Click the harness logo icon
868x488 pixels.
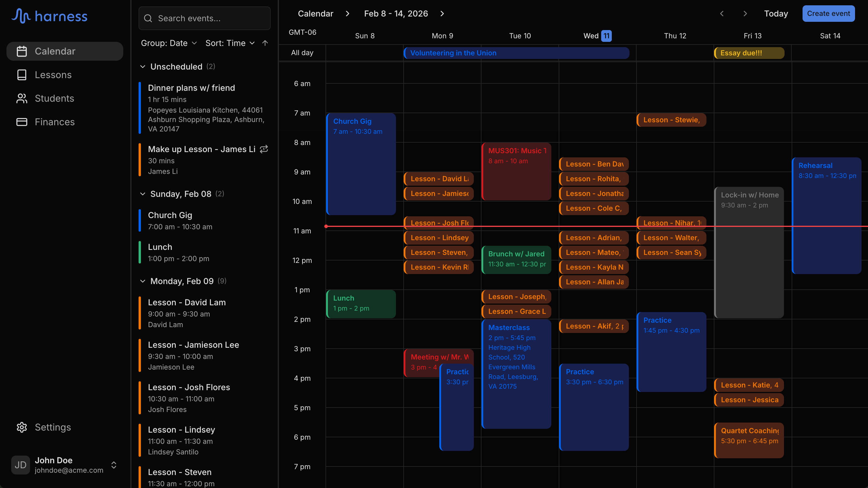tap(21, 16)
